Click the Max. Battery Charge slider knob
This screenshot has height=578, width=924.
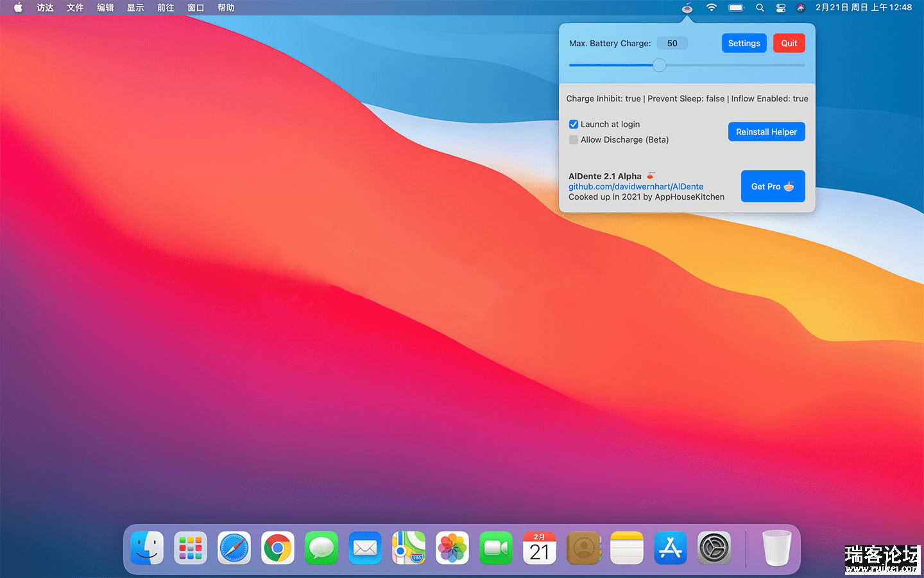(659, 65)
